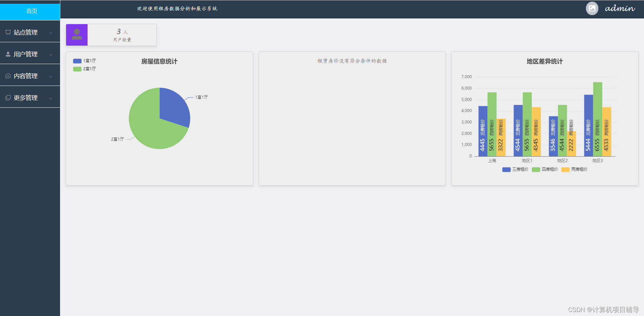Toggle the 四房租价 green legend swatch
644x316 pixels.
tap(536, 169)
